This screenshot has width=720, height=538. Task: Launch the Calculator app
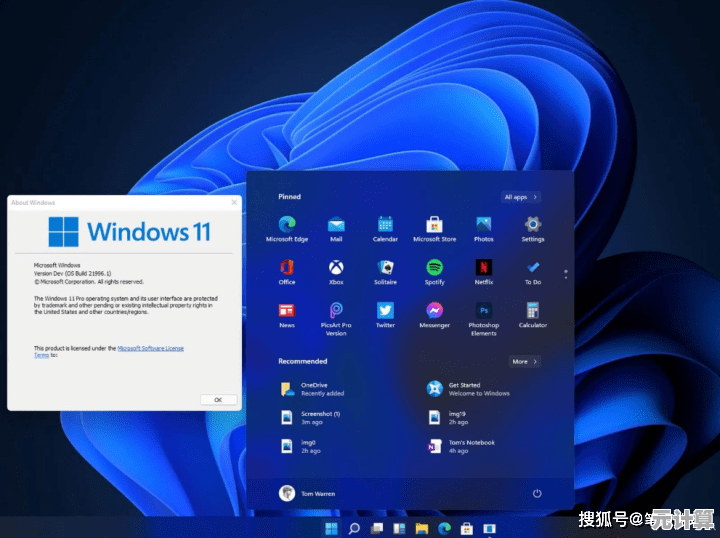pos(532,312)
